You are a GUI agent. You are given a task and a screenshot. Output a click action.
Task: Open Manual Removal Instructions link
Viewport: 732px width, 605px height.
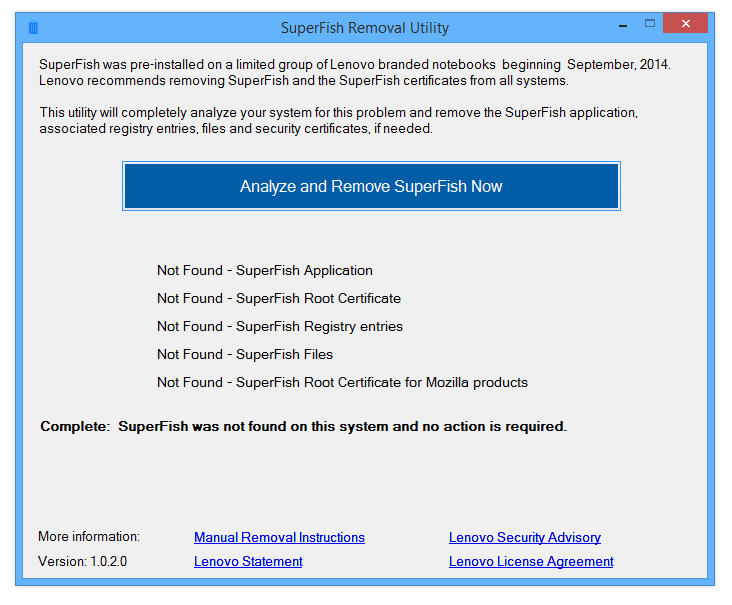click(279, 538)
